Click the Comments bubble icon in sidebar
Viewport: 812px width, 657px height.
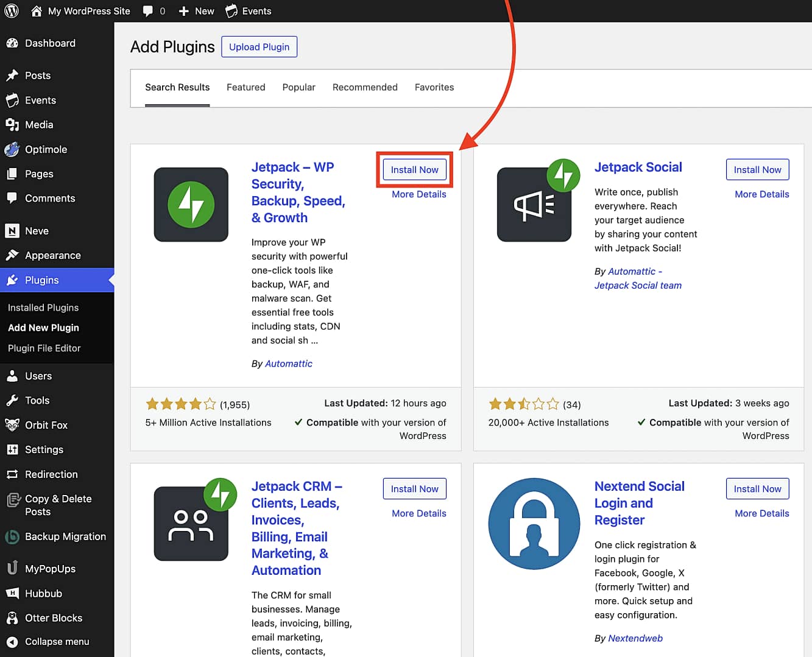[12, 199]
